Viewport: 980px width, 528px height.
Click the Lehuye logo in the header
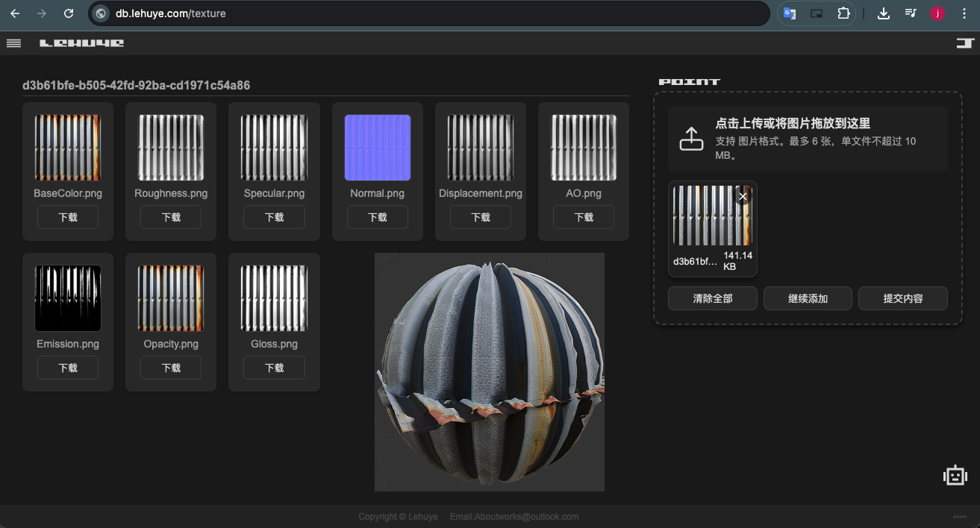(x=81, y=43)
